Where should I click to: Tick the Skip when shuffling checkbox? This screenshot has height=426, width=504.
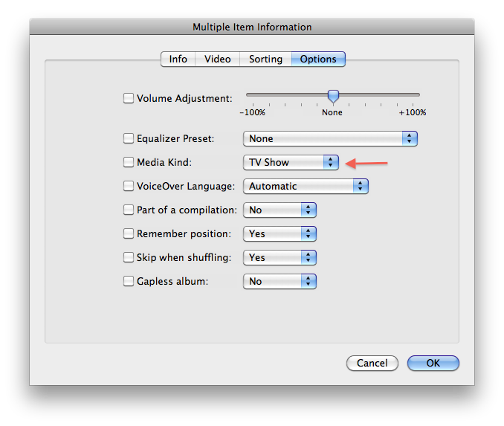click(x=129, y=257)
